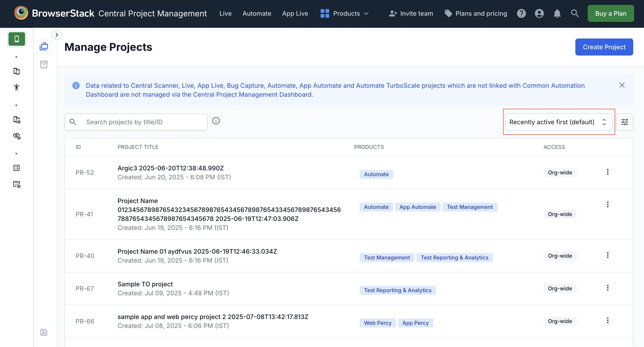Open project Argic3 2025-06-20T12:38:48.990Z
Screen dimensions: 644x347
pyautogui.click(x=170, y=168)
